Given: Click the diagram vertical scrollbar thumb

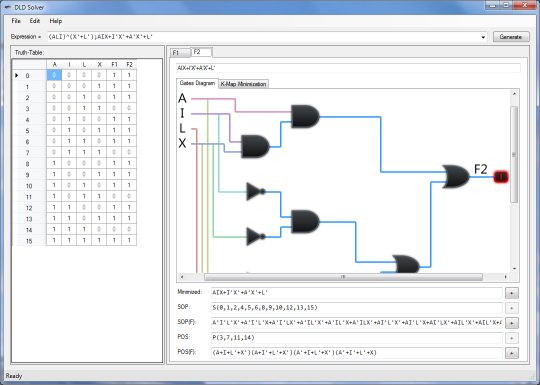Looking at the screenshot, I should [x=514, y=155].
